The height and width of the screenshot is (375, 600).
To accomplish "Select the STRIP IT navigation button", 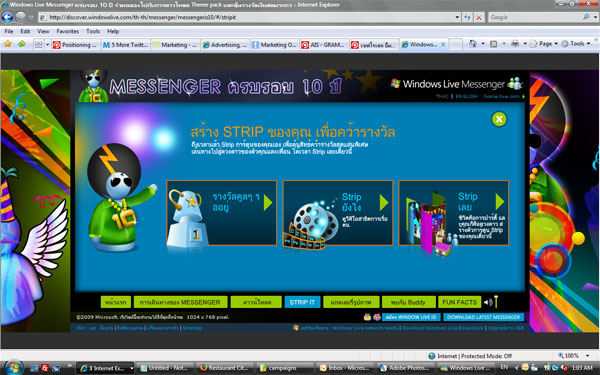I will click(x=302, y=302).
